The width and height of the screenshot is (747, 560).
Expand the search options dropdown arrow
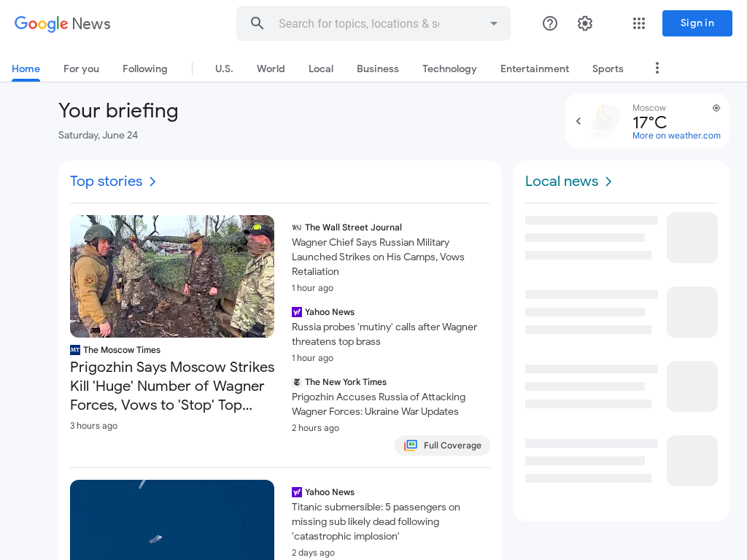pyautogui.click(x=494, y=23)
